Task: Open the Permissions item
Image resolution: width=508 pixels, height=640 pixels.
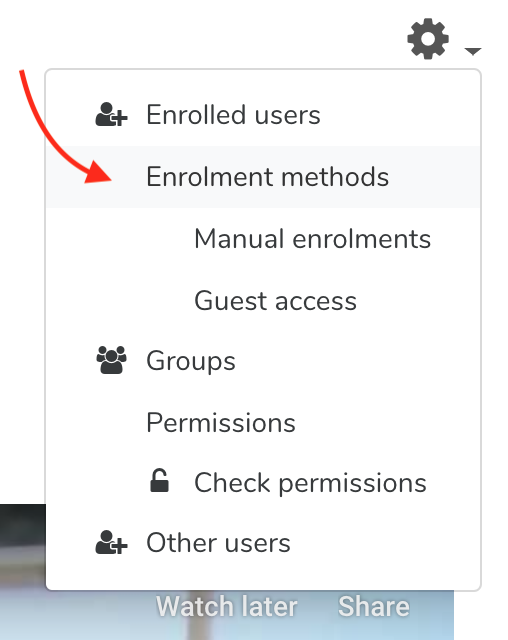Action: tap(221, 422)
